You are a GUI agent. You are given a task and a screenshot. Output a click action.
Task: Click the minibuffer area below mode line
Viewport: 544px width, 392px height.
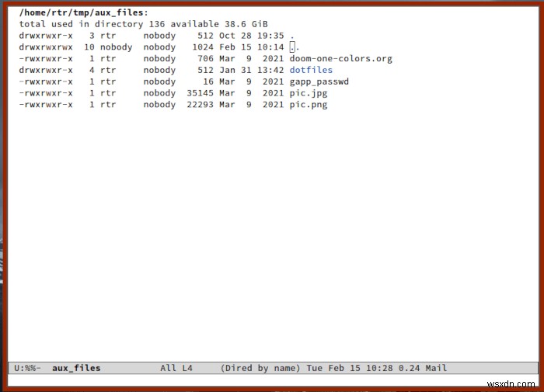point(273,380)
